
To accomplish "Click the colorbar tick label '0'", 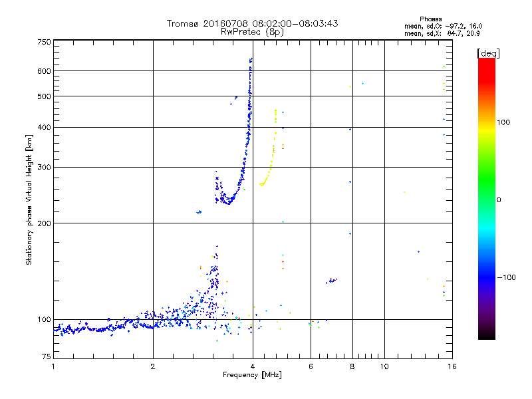I will tap(499, 200).
